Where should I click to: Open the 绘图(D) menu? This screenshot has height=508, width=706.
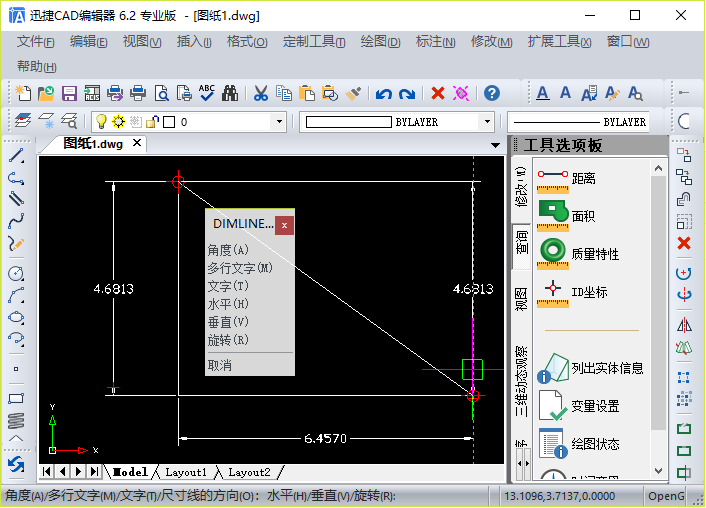click(380, 42)
